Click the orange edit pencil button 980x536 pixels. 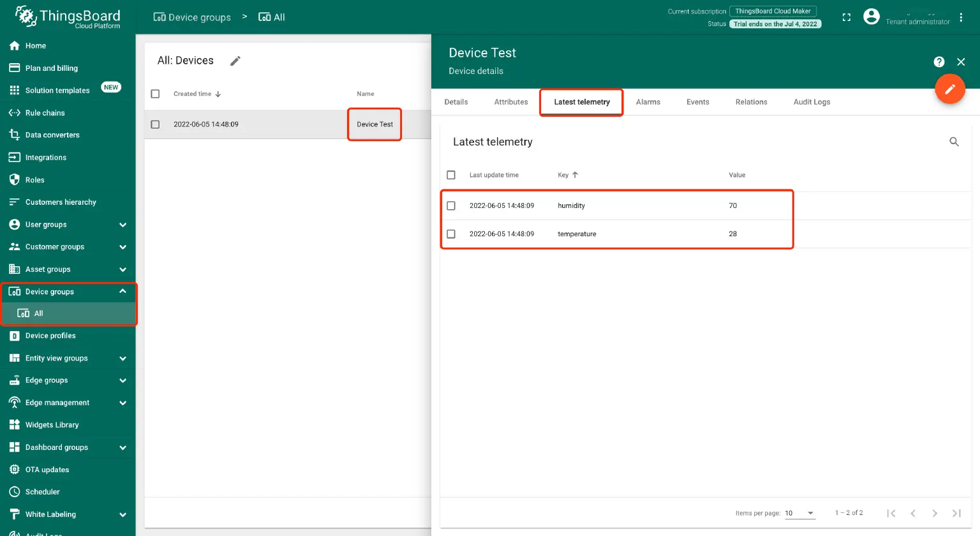949,89
